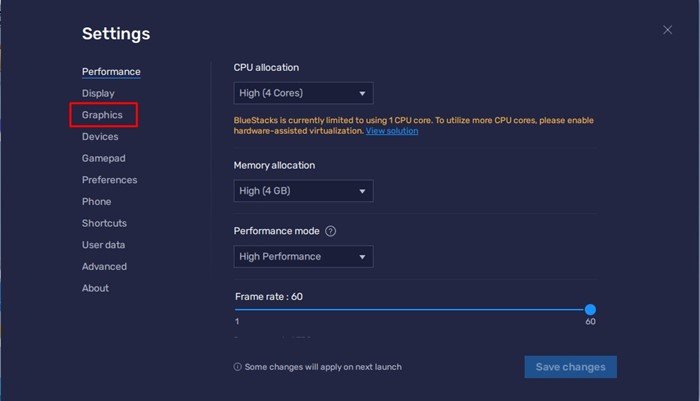Click the Performance mode help question icon
The image size is (700, 401).
click(x=331, y=231)
